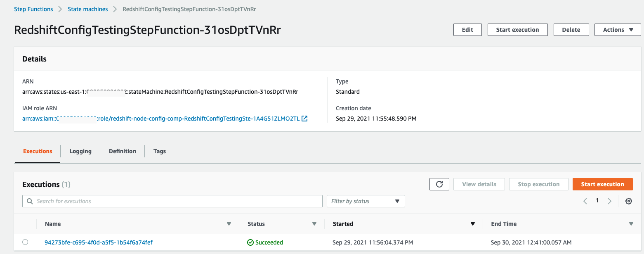Open the IAM role in a new tab

[x=304, y=119]
